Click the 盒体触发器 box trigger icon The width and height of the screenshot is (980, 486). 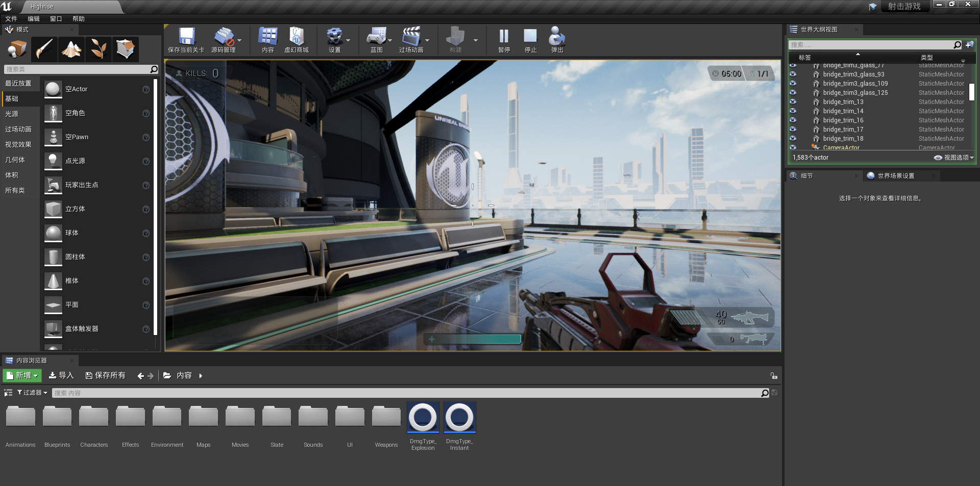53,329
